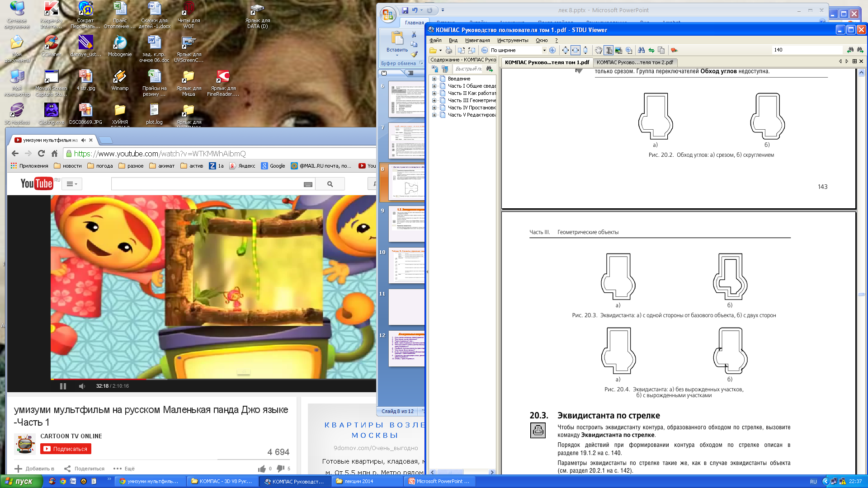This screenshot has width=868, height=488.
Task: Click the RU language indicator in tray
Action: pos(813,482)
